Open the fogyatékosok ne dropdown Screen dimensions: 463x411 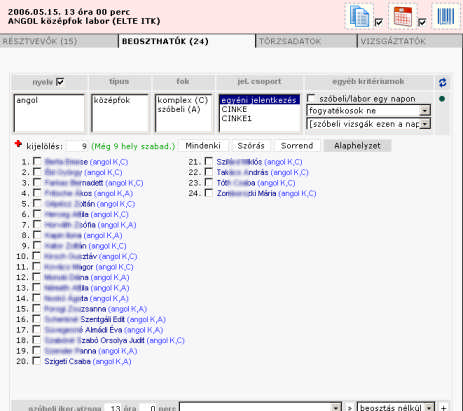point(368,110)
